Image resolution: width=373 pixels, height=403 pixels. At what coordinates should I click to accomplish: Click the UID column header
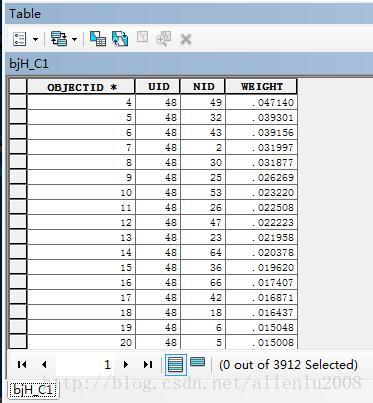tap(158, 87)
